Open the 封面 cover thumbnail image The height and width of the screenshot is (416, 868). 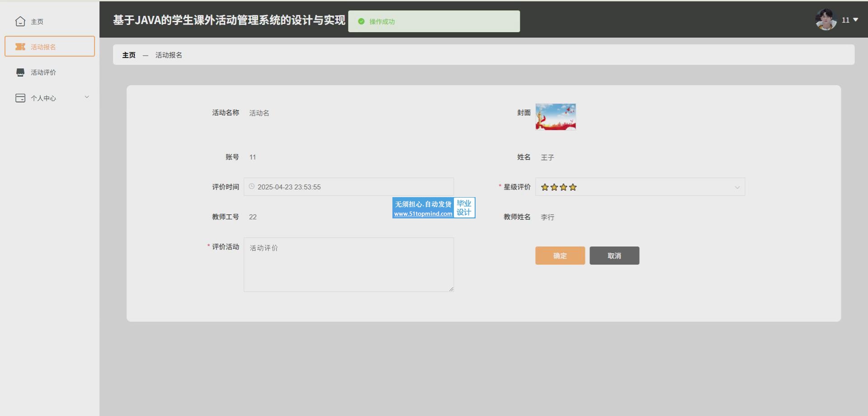(556, 117)
